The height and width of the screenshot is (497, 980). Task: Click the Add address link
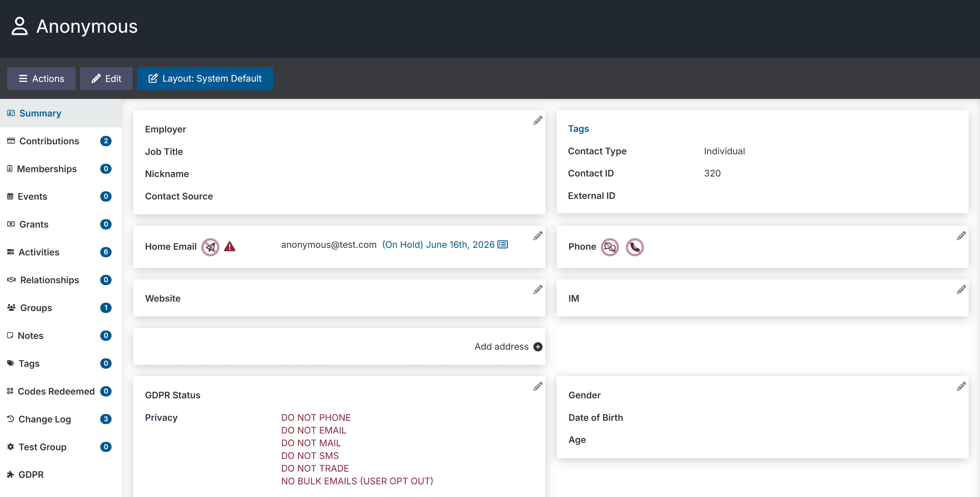(x=501, y=347)
